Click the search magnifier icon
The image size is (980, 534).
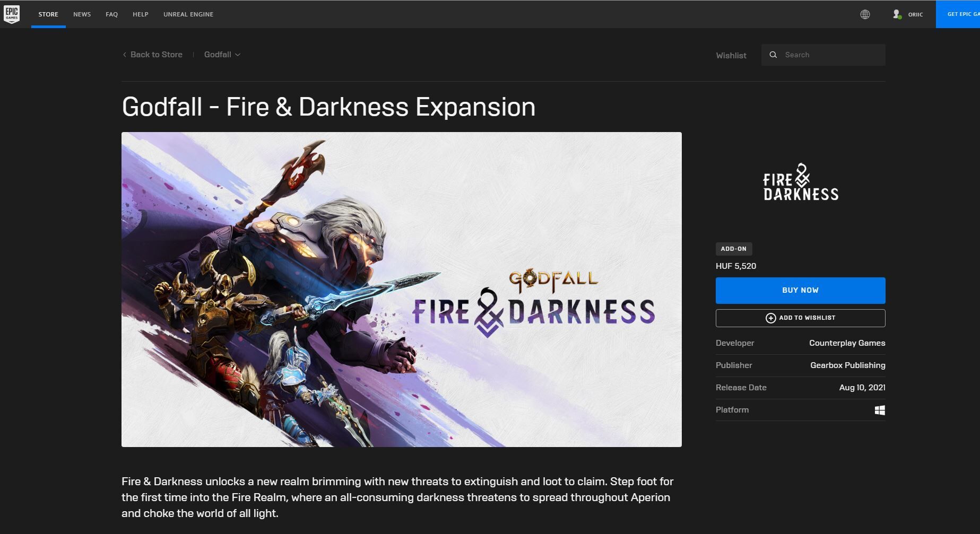pos(773,55)
